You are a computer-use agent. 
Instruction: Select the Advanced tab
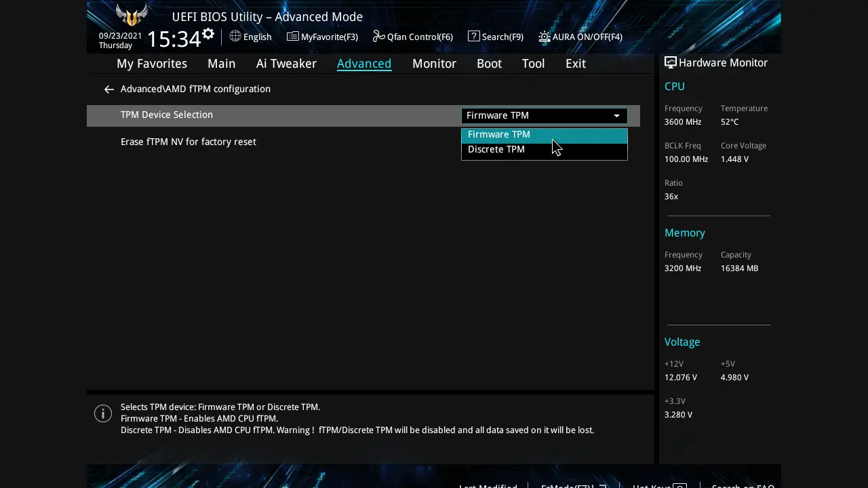pyautogui.click(x=364, y=64)
